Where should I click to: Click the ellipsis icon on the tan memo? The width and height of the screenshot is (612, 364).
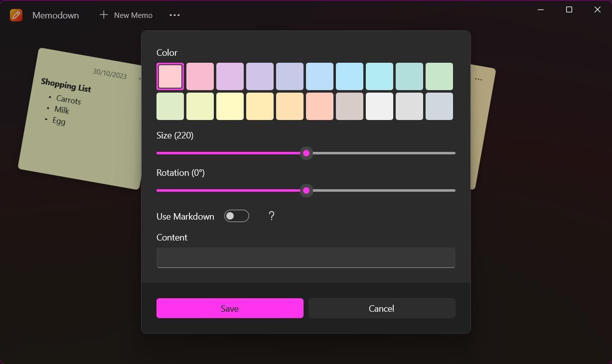pyautogui.click(x=478, y=79)
